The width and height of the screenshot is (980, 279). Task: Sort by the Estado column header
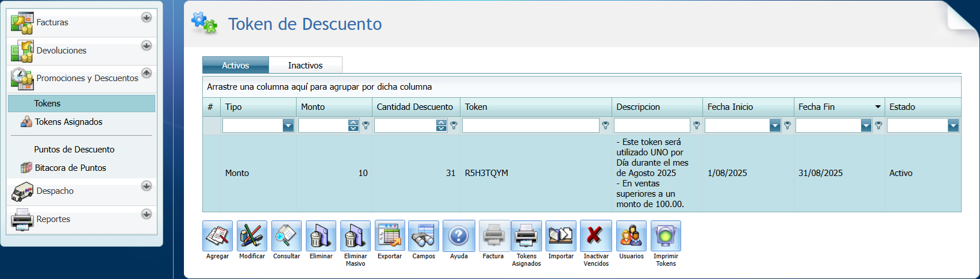coord(923,107)
